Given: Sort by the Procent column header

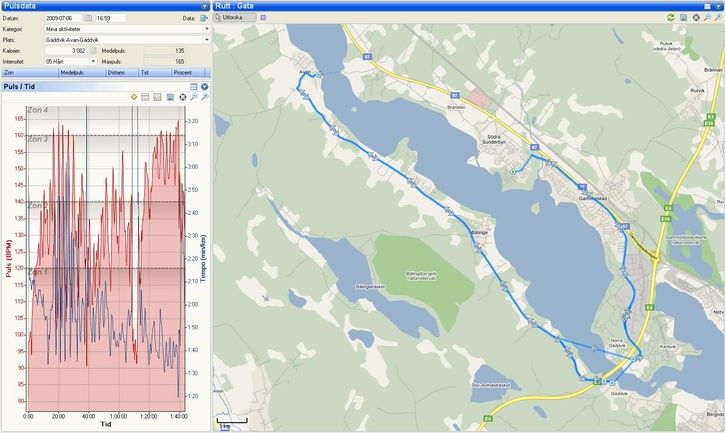Looking at the screenshot, I should tap(188, 73).
